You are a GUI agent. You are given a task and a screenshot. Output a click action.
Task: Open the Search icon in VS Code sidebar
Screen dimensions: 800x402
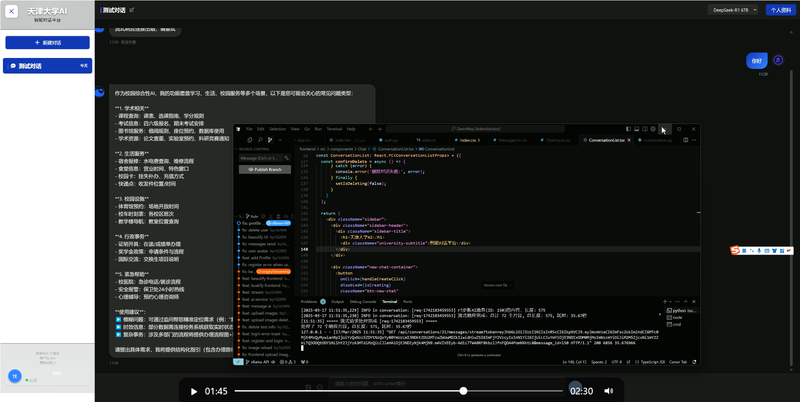point(260,140)
